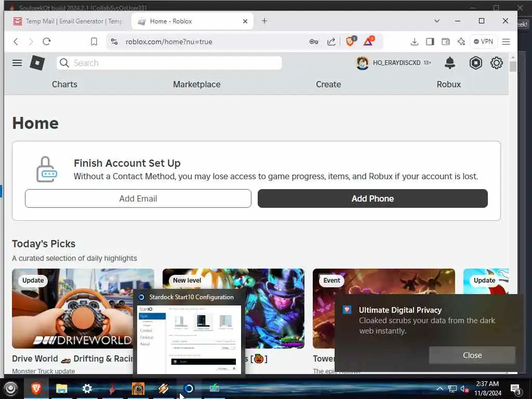Close the Ultimate Digital Privacy notification
Image resolution: width=532 pixels, height=399 pixels.
[472, 355]
